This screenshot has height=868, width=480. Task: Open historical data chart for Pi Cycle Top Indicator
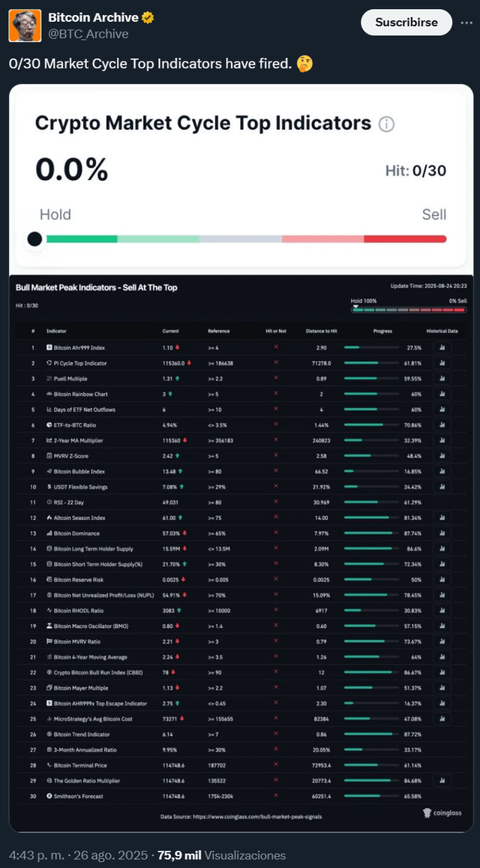pyautogui.click(x=442, y=363)
